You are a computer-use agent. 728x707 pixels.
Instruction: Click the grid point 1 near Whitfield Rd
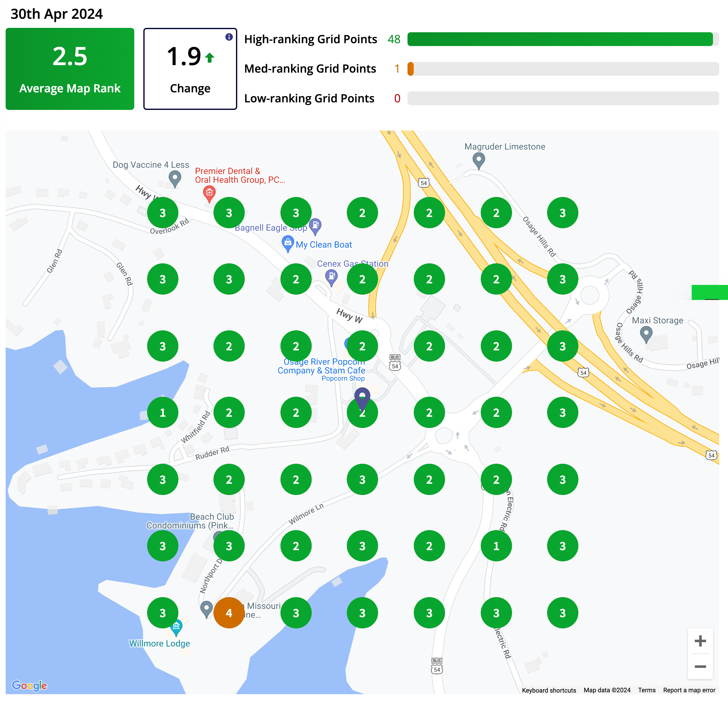coord(163,412)
